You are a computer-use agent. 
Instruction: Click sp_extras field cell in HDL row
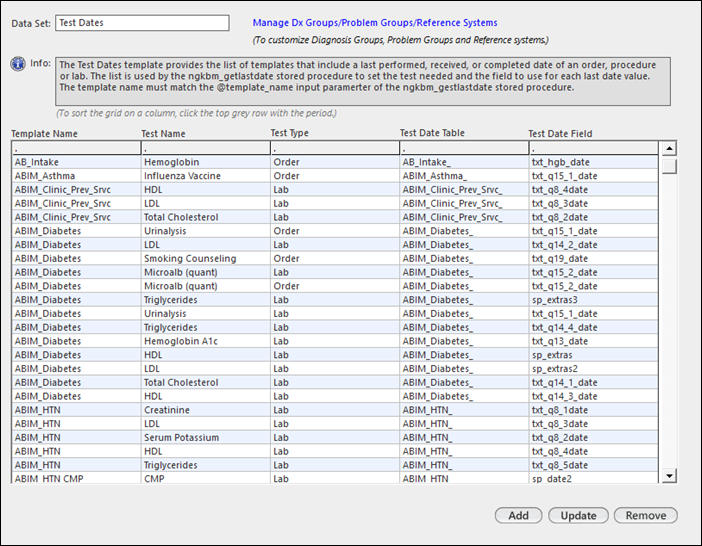pos(594,355)
